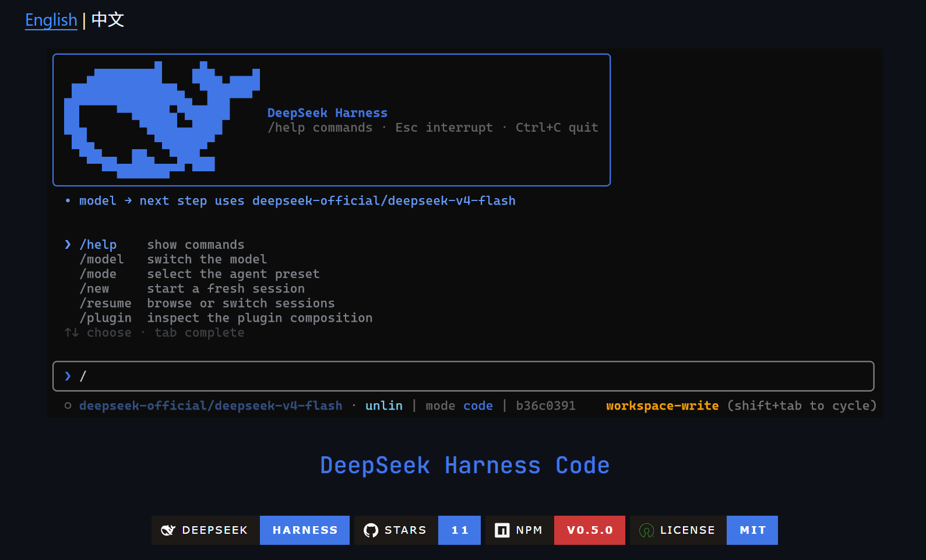The height and width of the screenshot is (560, 926).
Task: Open the stars count 11 badge
Action: pos(417,530)
